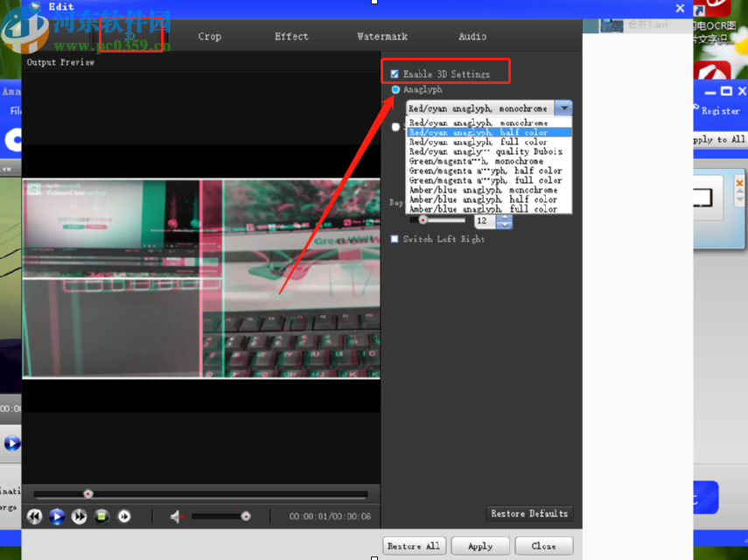The height and width of the screenshot is (560, 748).
Task: Choose Amber/blue anaglyph, full color option
Action: point(489,209)
